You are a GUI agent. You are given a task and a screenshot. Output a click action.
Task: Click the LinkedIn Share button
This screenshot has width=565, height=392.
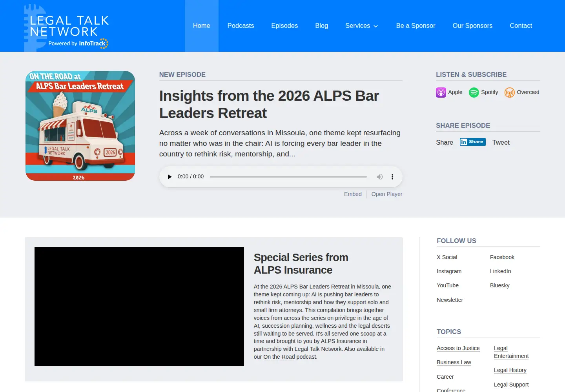[473, 142]
